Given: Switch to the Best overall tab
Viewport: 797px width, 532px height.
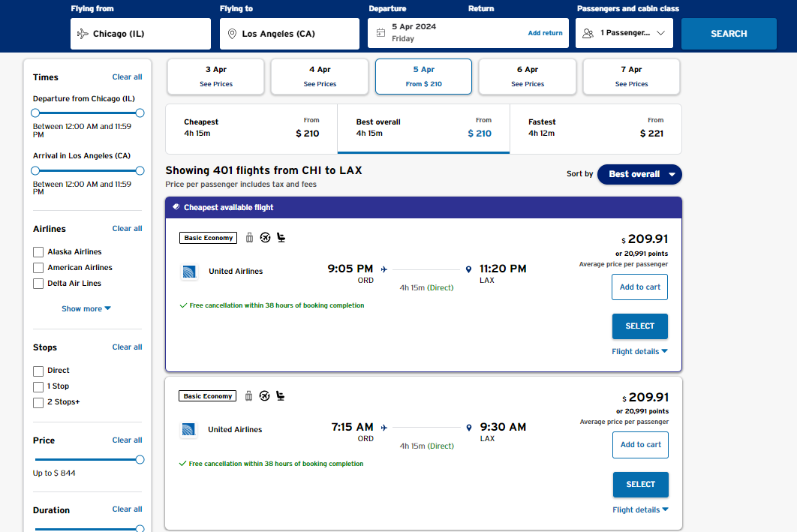Looking at the screenshot, I should click(423, 128).
